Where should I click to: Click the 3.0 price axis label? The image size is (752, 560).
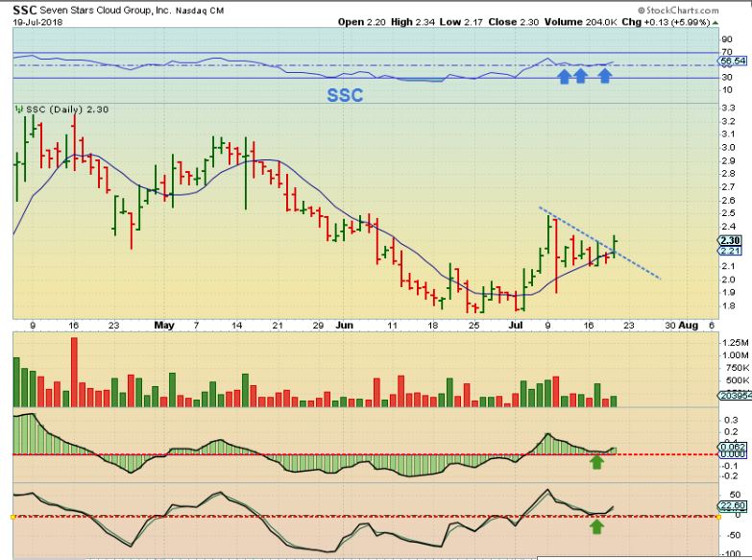[729, 147]
